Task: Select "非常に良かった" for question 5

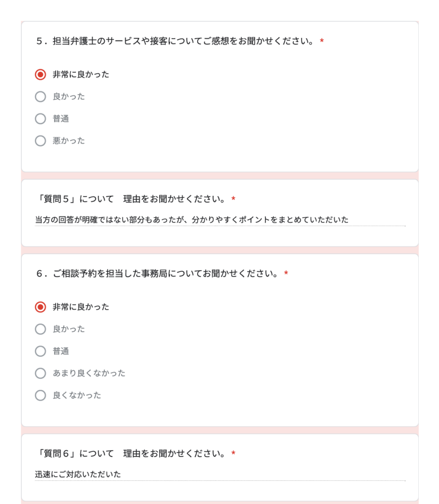Action: (40, 75)
